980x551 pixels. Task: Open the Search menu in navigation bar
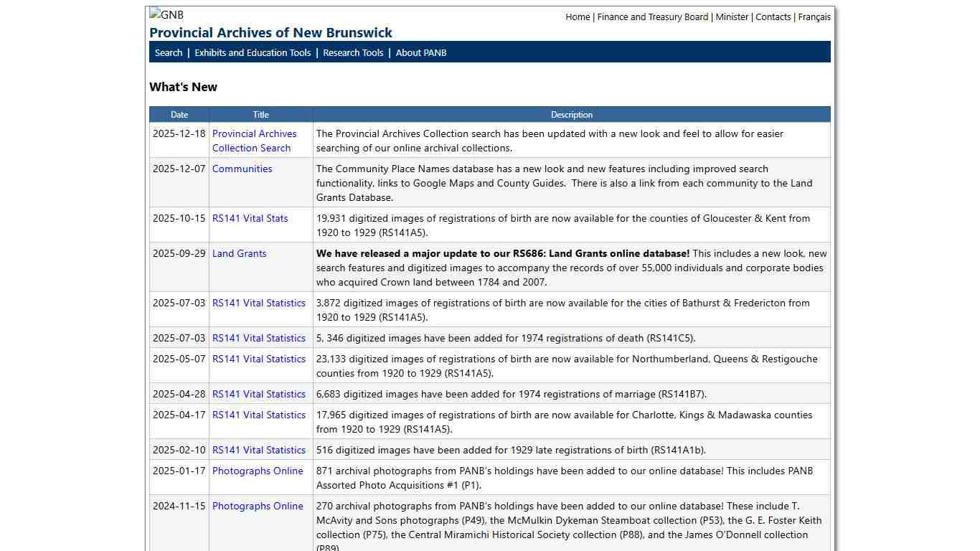click(x=169, y=52)
